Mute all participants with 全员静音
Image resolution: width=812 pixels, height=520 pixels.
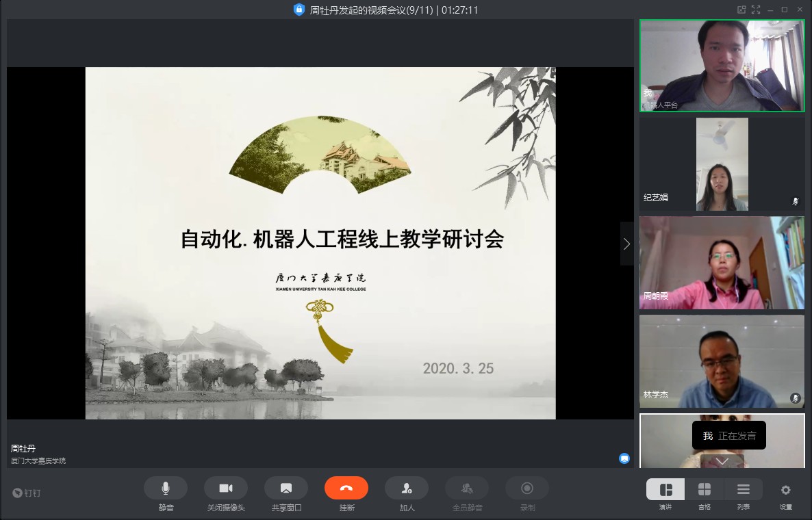click(467, 488)
